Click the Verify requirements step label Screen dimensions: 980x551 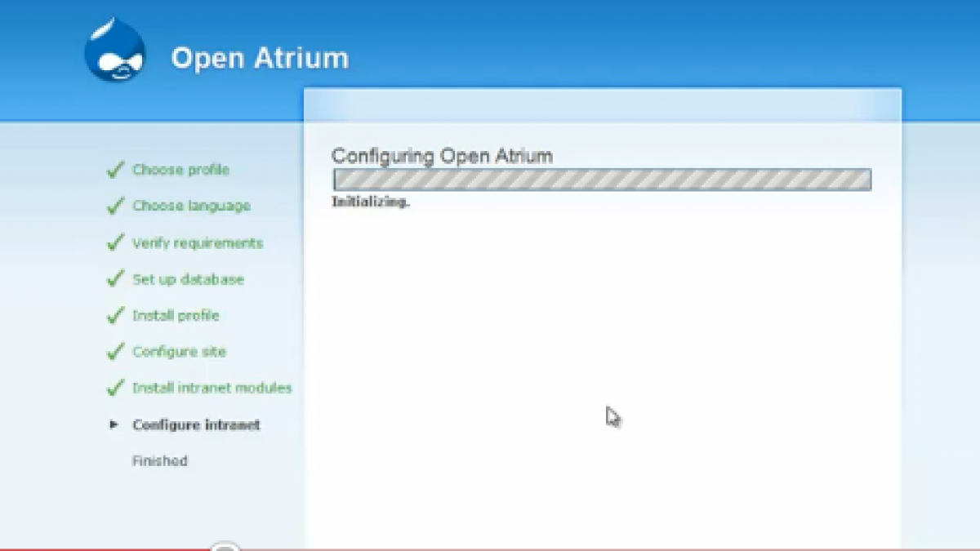(x=198, y=243)
